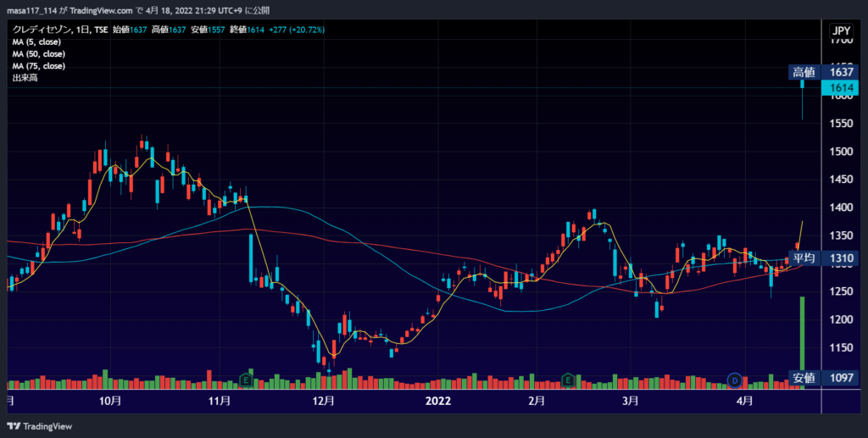
Task: Click the JPY currency button
Action: tap(842, 30)
